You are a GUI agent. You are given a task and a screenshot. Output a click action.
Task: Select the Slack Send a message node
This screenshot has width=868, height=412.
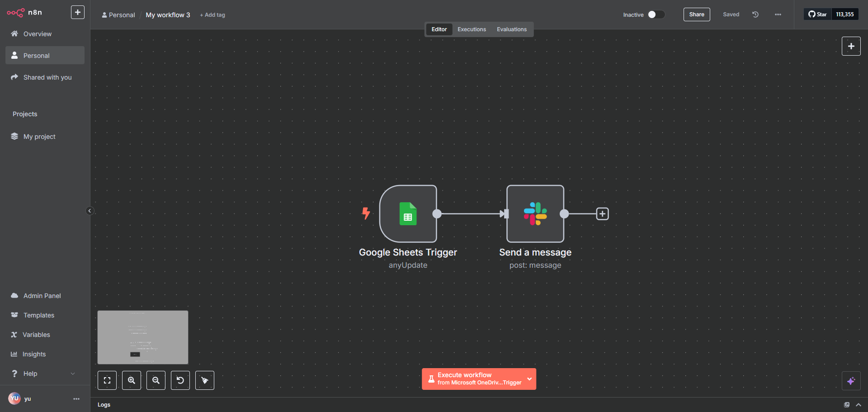(535, 214)
